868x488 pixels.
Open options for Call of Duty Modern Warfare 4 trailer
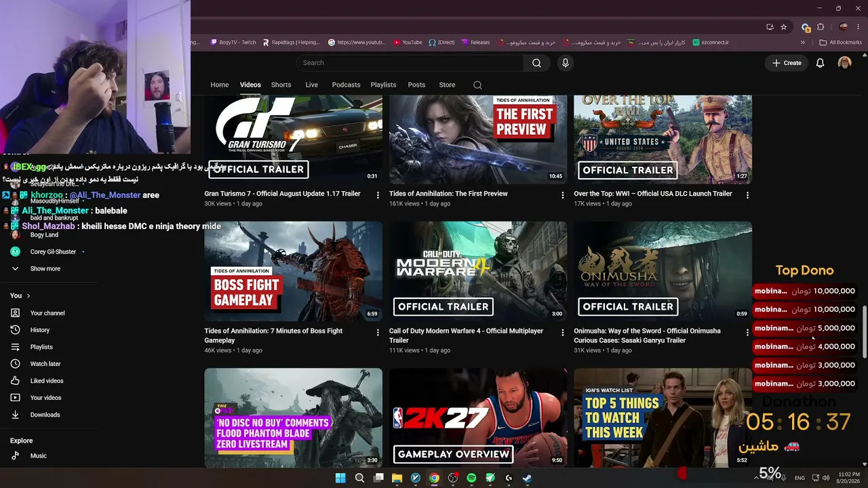pos(562,333)
